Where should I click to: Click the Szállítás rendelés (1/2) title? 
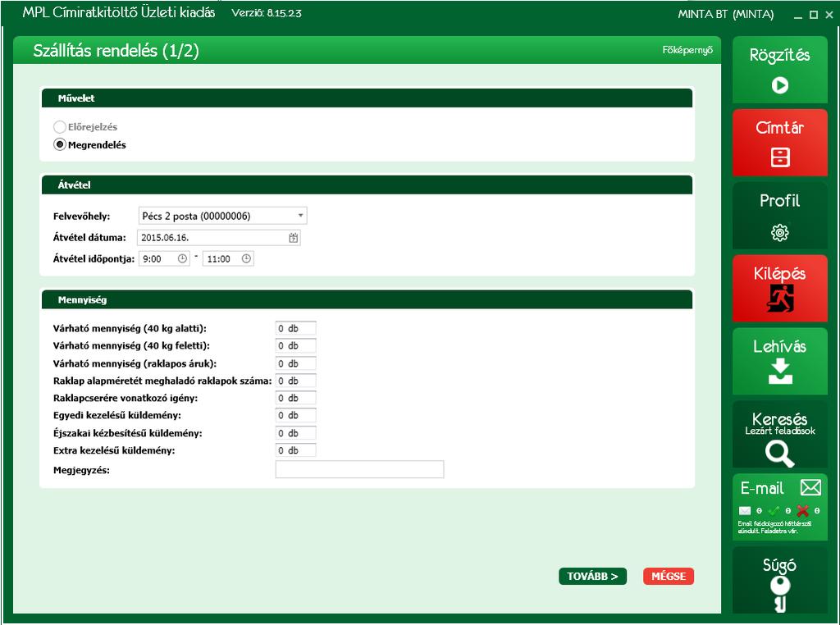pos(116,51)
